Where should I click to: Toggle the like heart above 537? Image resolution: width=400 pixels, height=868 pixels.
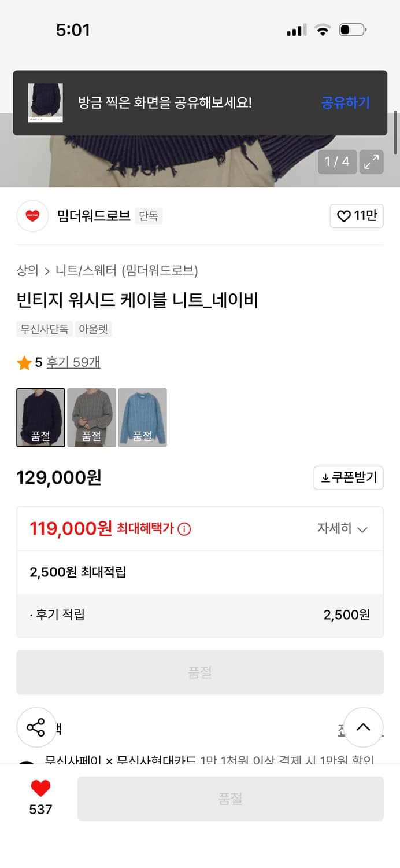(39, 788)
